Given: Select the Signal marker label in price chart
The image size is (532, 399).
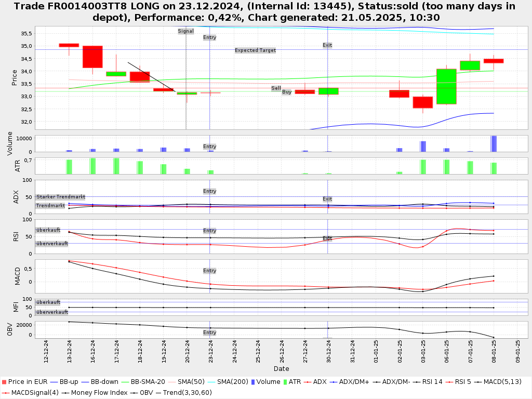Looking at the screenshot, I should click(x=185, y=31).
